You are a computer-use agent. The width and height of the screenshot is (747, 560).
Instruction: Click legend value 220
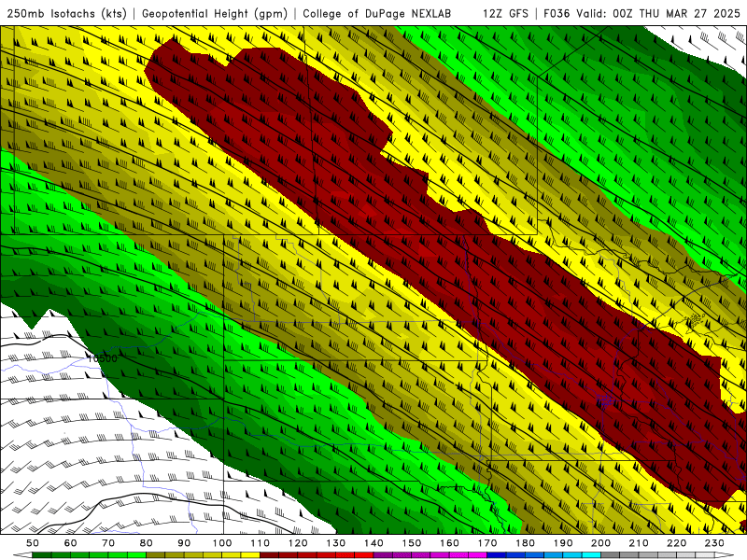pos(676,543)
